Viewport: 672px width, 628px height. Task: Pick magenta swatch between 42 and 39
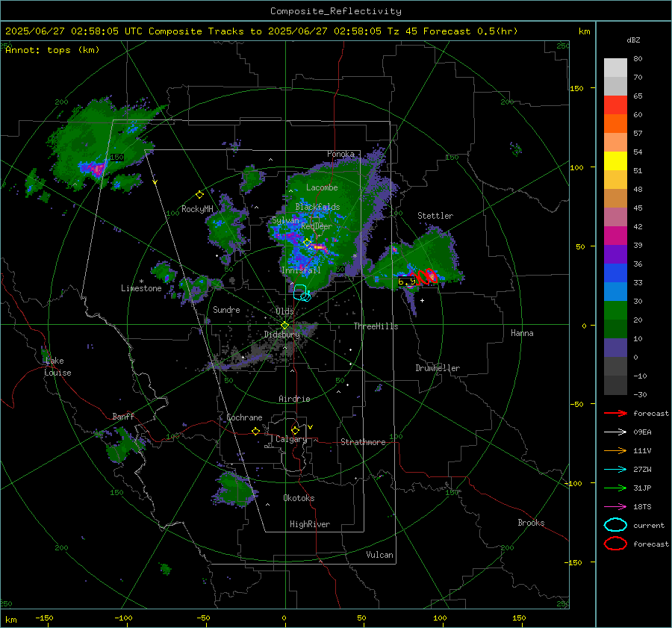click(x=615, y=236)
